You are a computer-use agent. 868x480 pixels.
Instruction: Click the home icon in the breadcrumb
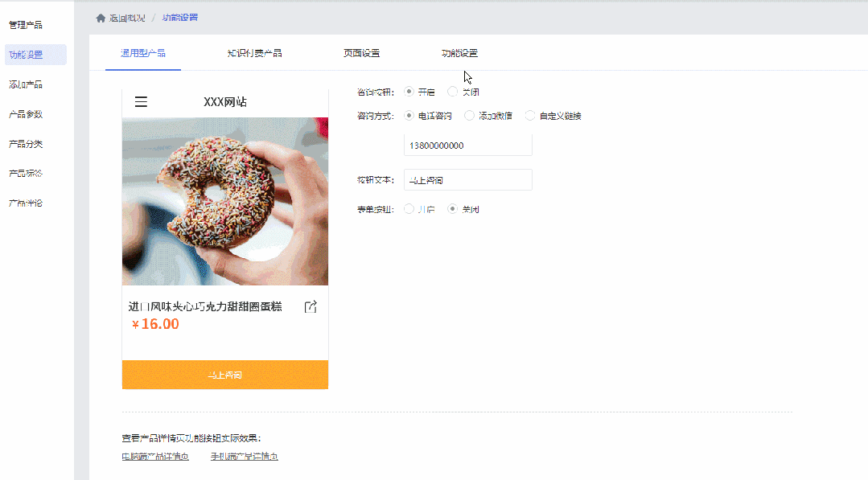coord(101,18)
